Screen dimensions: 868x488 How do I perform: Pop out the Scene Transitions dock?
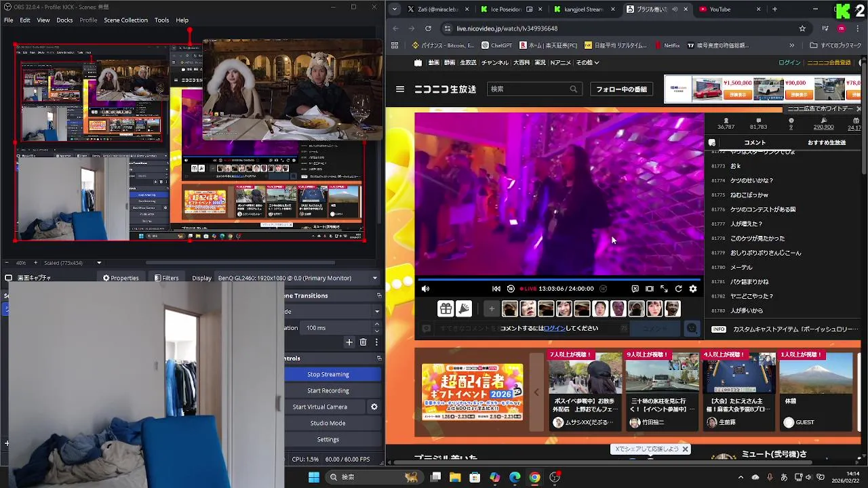click(x=379, y=296)
